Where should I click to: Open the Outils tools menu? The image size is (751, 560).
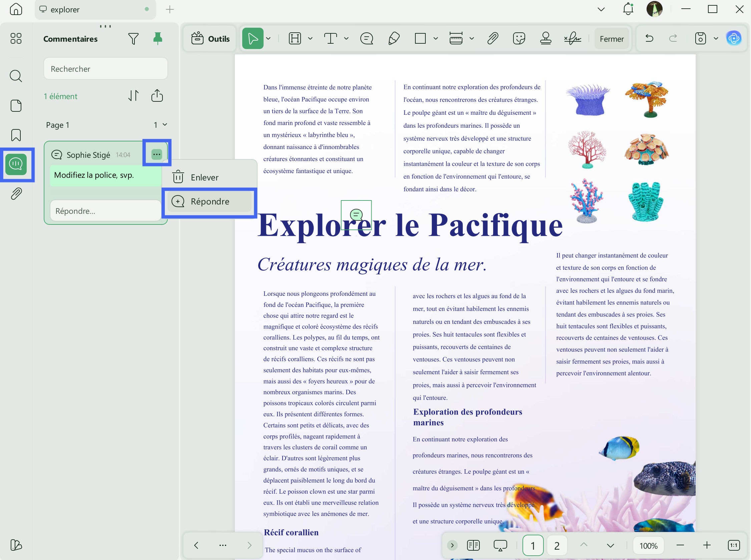(210, 38)
